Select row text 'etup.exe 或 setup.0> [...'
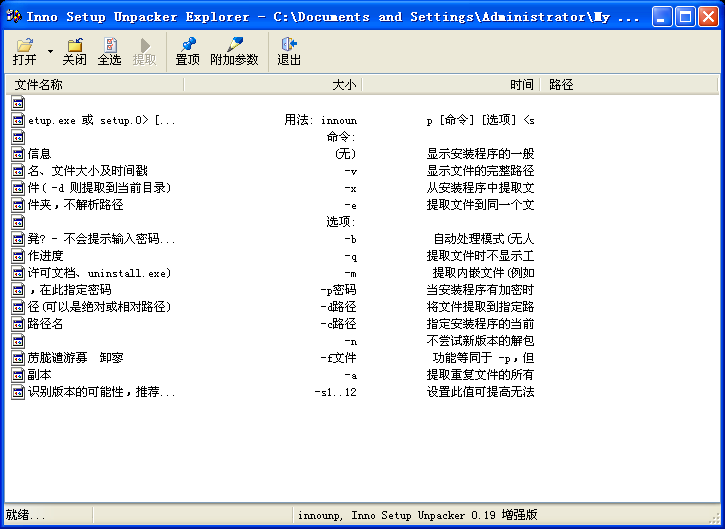725x529 pixels. pos(102,120)
